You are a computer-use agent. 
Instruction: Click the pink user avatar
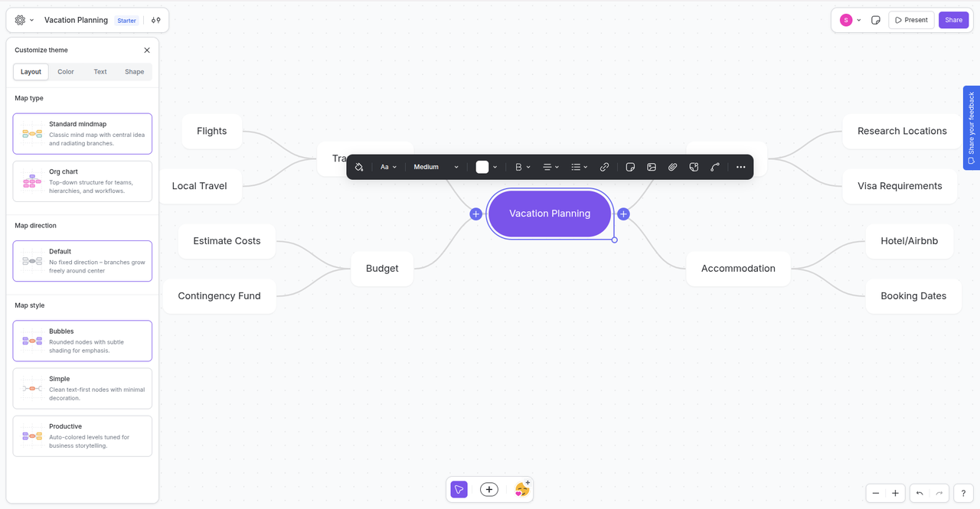click(846, 20)
